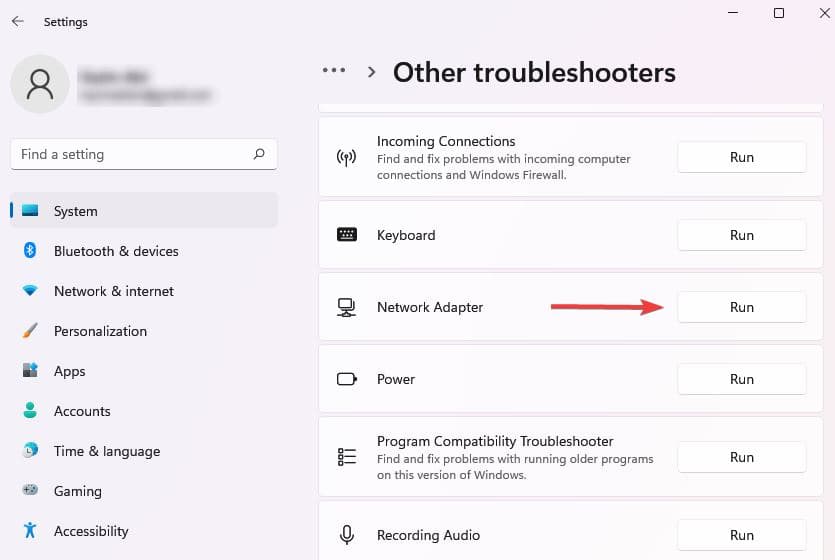The width and height of the screenshot is (835, 560).
Task: Click the Network Adapter label
Action: pos(430,307)
